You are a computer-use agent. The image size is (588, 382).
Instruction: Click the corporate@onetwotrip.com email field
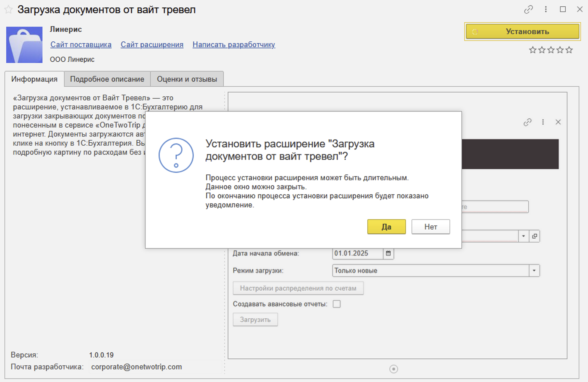click(x=155, y=367)
